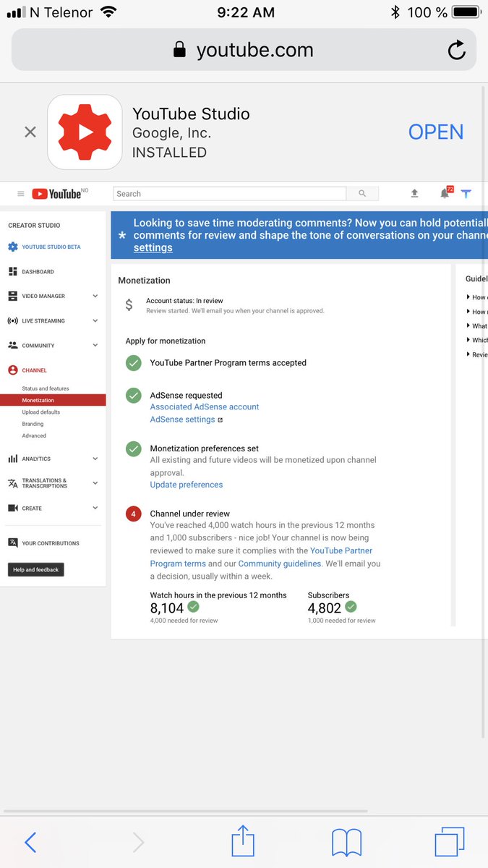Click the Your Contributions icon

click(12, 543)
